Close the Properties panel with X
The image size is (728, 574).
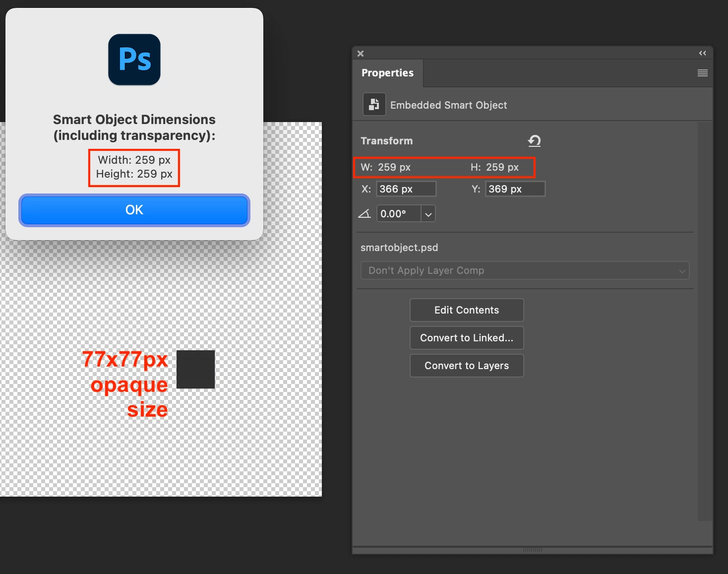[361, 54]
